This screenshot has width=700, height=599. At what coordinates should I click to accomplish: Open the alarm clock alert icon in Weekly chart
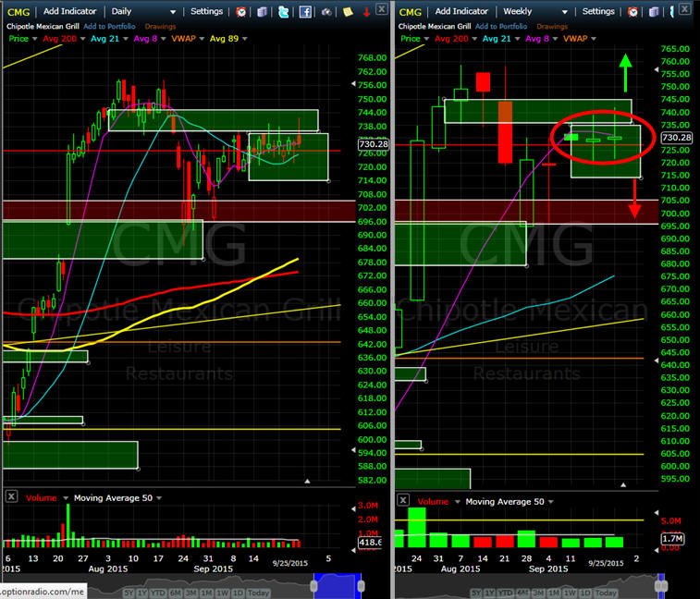tap(632, 12)
